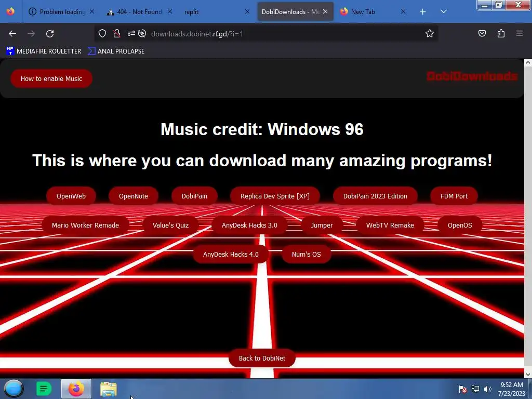The image size is (532, 399).
Task: Go back to the previous page
Action: point(12,34)
